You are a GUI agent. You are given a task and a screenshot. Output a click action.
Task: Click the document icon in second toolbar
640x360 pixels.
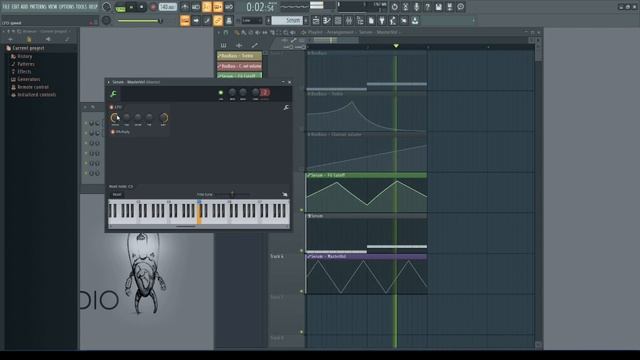coord(371,20)
